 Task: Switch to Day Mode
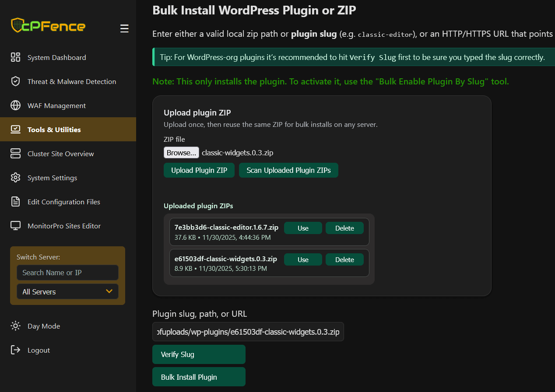16,326
